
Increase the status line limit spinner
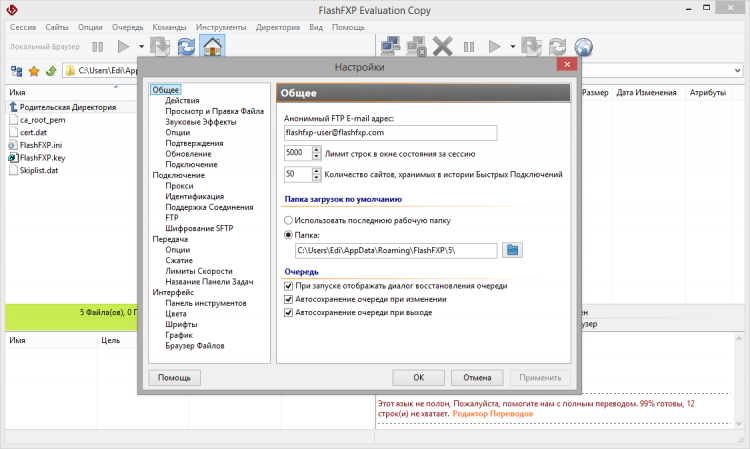click(316, 150)
